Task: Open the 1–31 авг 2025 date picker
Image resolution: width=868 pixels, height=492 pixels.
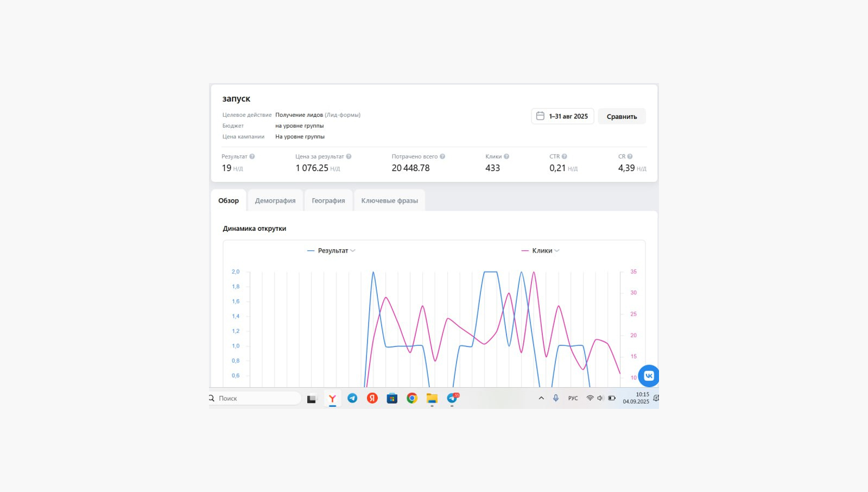Action: (562, 116)
